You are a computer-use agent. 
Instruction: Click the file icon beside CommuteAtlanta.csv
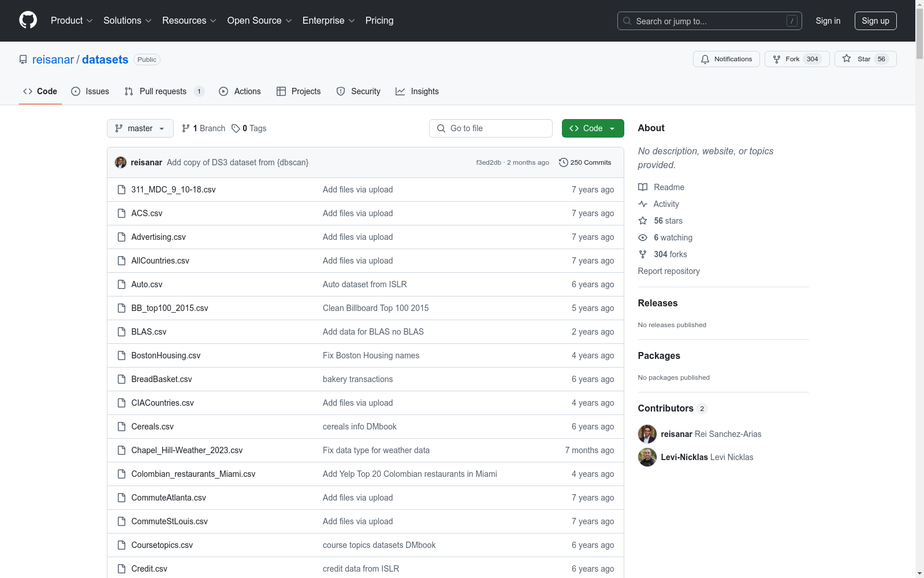tap(121, 498)
